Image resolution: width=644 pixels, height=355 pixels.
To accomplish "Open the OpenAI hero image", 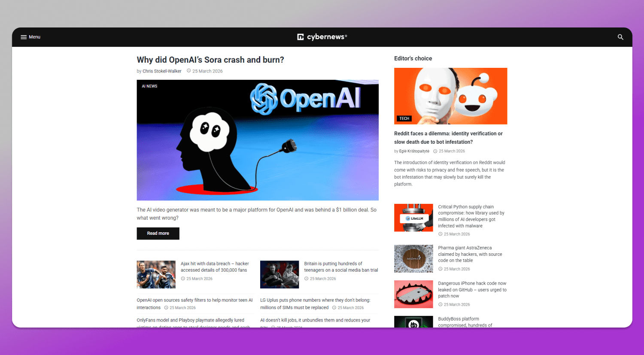I will click(x=258, y=140).
